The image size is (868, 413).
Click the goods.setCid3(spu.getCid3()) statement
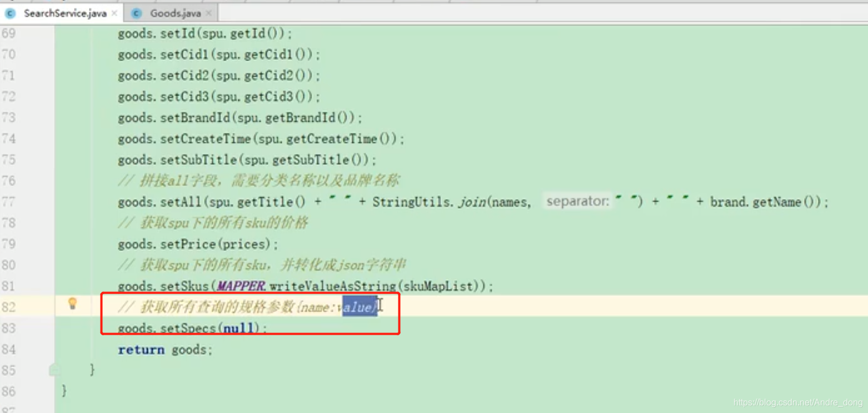(219, 97)
